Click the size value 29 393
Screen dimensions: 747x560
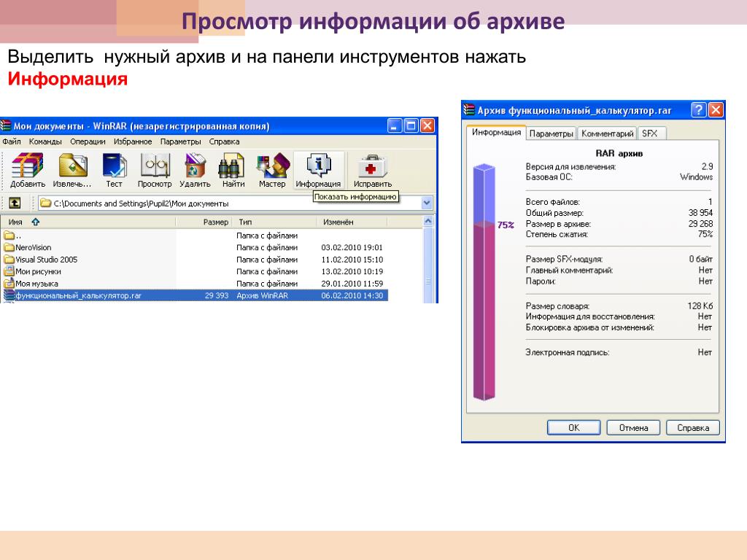216,295
